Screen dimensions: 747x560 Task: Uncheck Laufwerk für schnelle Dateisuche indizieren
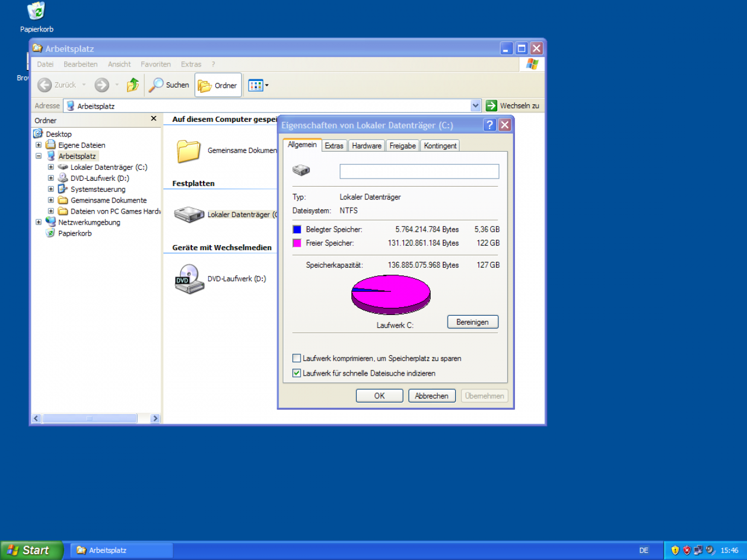pos(296,373)
